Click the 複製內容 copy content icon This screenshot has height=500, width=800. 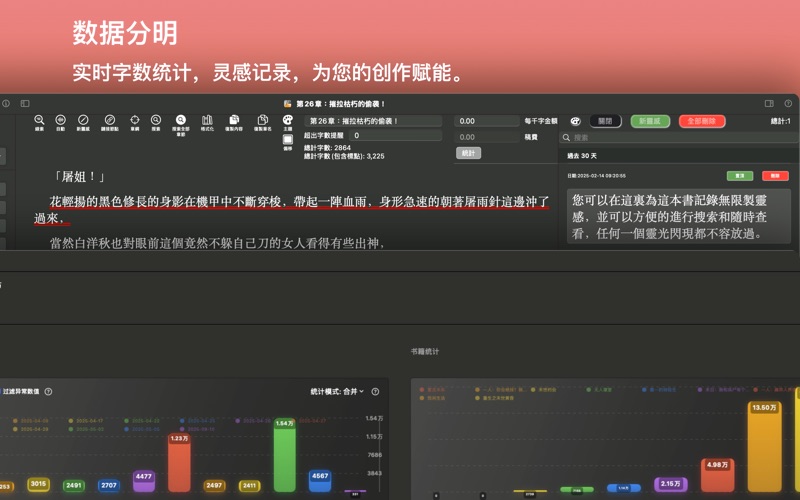[x=234, y=120]
